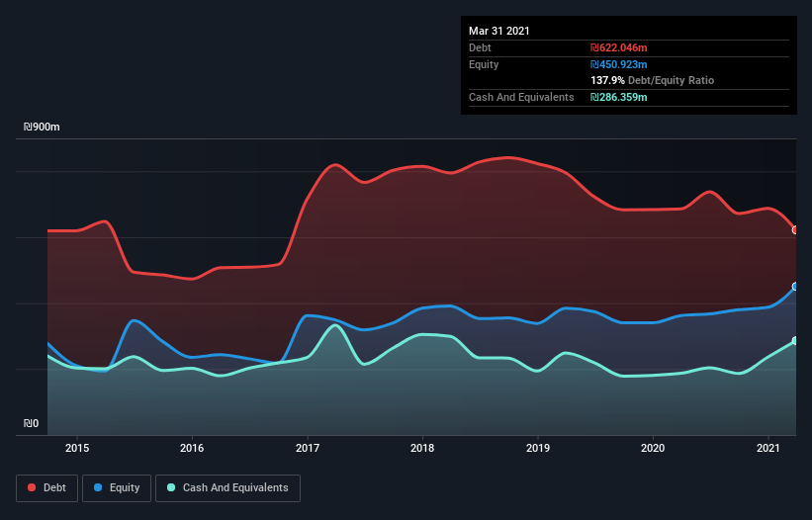Image resolution: width=812 pixels, height=520 pixels.
Task: Click the teal Cash endpoint marker
Action: click(x=795, y=341)
